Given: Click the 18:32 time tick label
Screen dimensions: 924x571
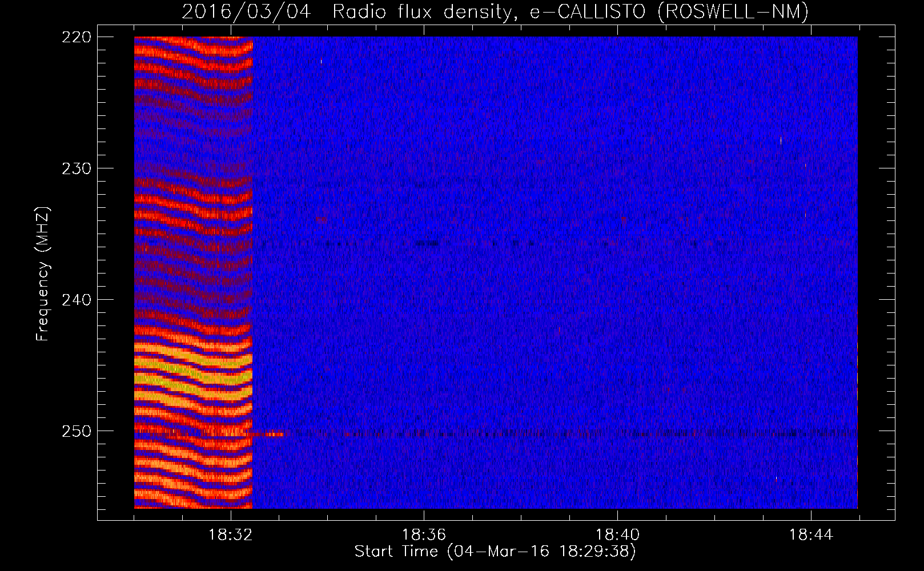Looking at the screenshot, I should 230,535.
